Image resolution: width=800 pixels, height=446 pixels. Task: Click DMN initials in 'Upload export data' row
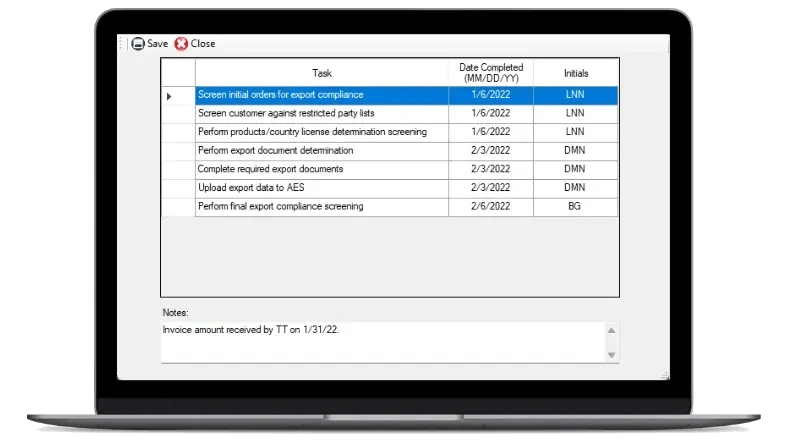[576, 188]
